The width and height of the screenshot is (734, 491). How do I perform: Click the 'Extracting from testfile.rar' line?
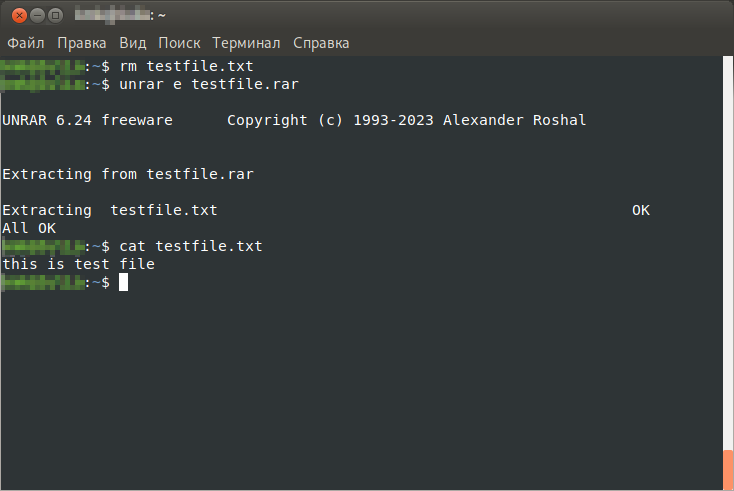[128, 174]
